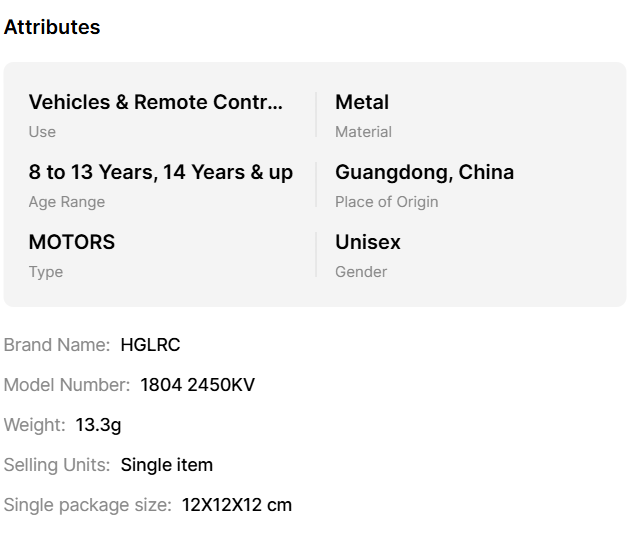The height and width of the screenshot is (540, 630).
Task: Click the Attributes section heading
Action: [52, 27]
